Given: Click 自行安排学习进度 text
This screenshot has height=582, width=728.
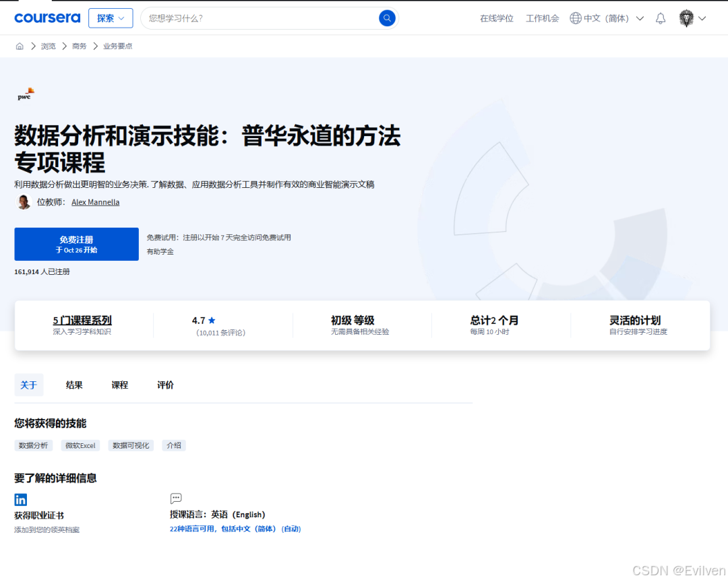Looking at the screenshot, I should point(638,332).
